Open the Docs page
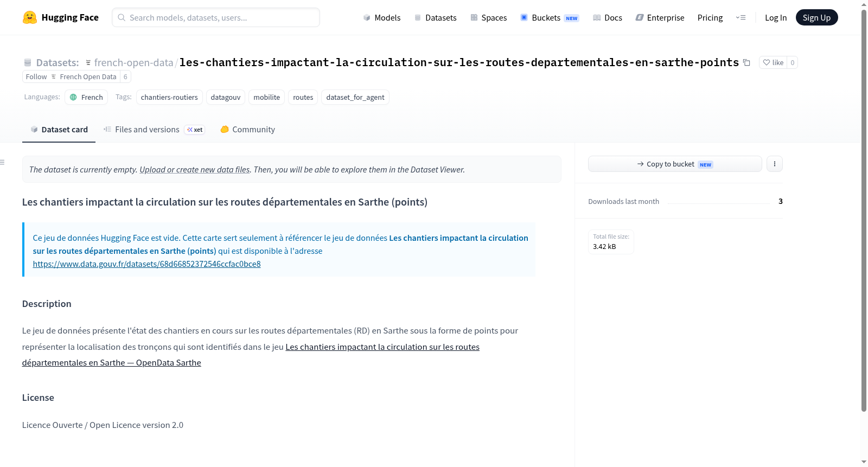Screen dimensions: 868x467 (x=608, y=17)
